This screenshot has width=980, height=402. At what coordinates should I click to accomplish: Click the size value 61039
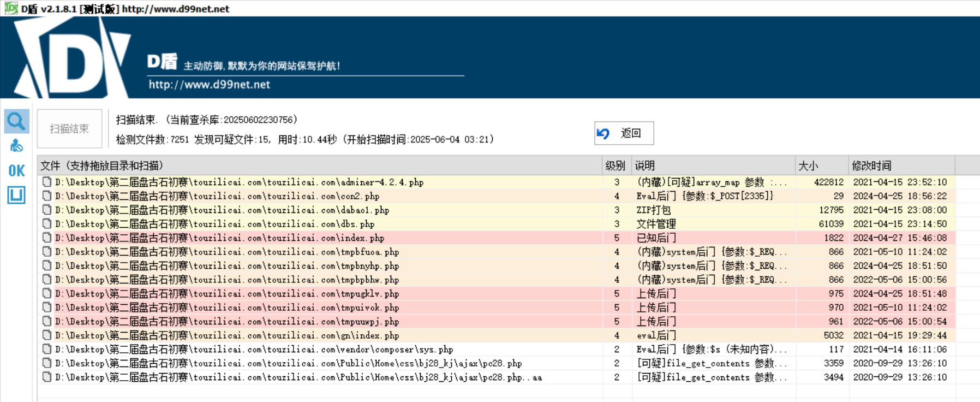(x=831, y=224)
